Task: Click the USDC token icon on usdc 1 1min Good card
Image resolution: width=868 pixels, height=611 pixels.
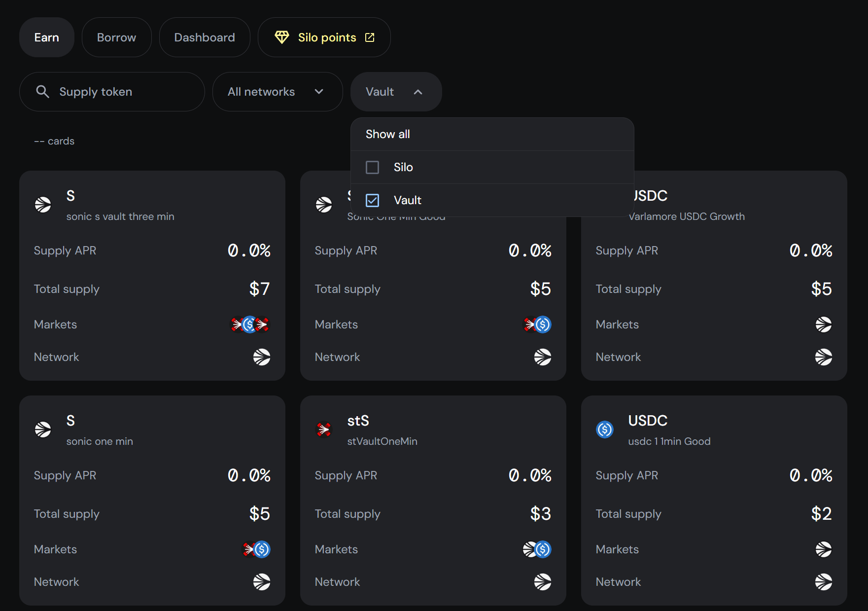Action: 605,430
